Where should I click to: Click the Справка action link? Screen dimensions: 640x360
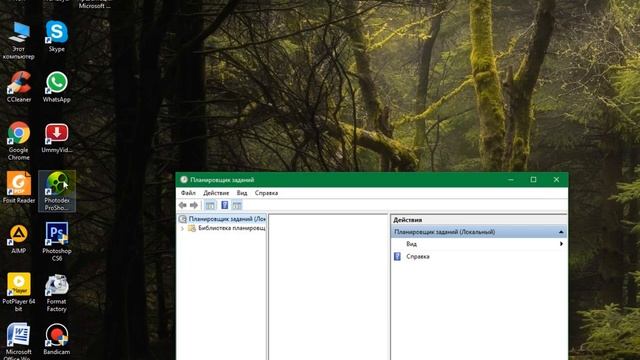click(418, 256)
